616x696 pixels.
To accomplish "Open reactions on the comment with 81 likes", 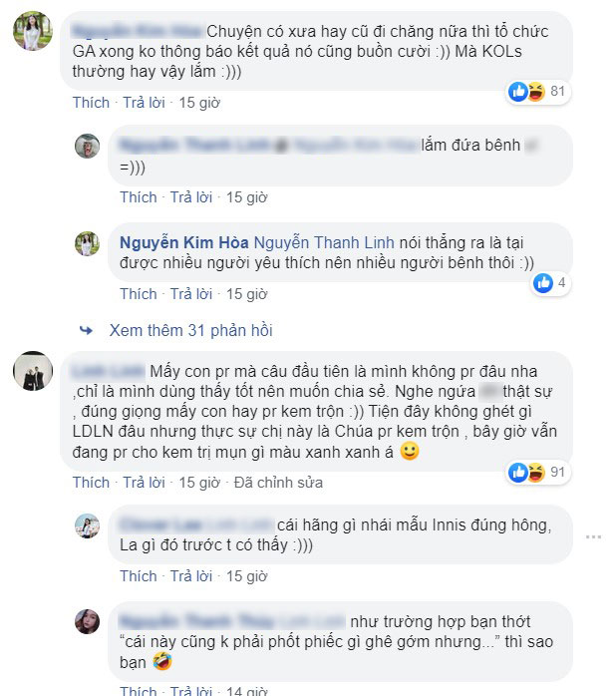I will pyautogui.click(x=538, y=92).
